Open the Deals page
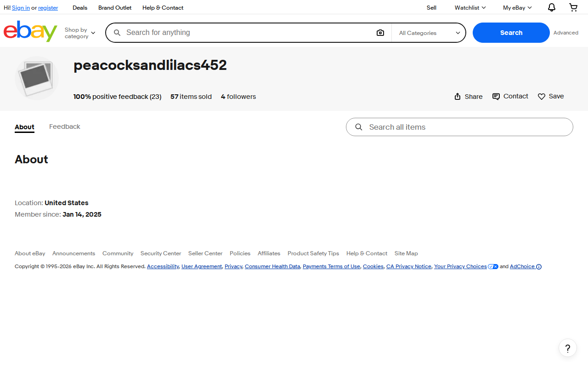 [x=80, y=7]
